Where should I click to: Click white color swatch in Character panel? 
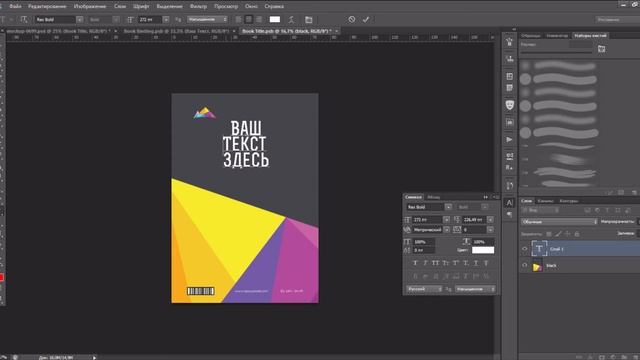483,250
